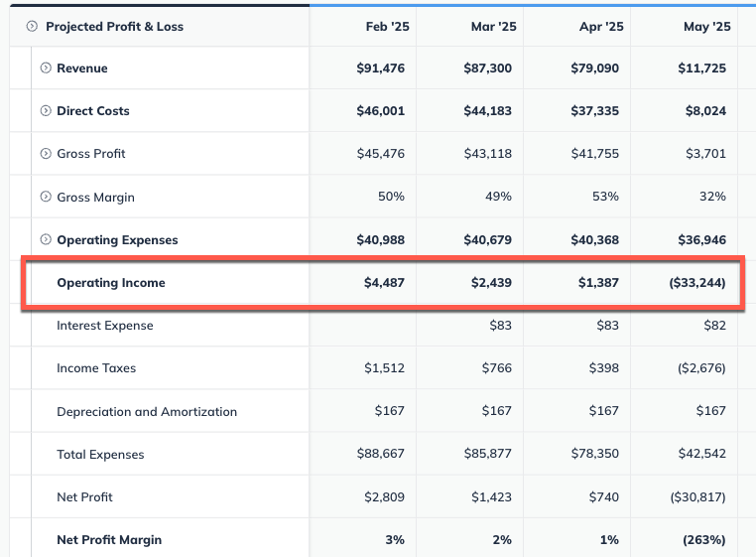Expand the Gross Margin row chevron
756x557 pixels.
(46, 197)
